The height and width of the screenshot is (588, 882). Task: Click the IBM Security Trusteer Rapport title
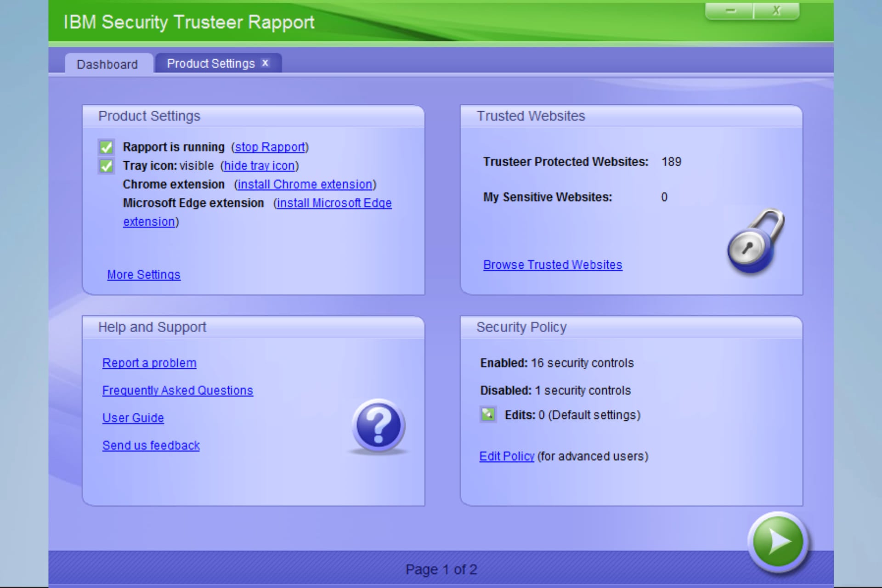click(189, 23)
